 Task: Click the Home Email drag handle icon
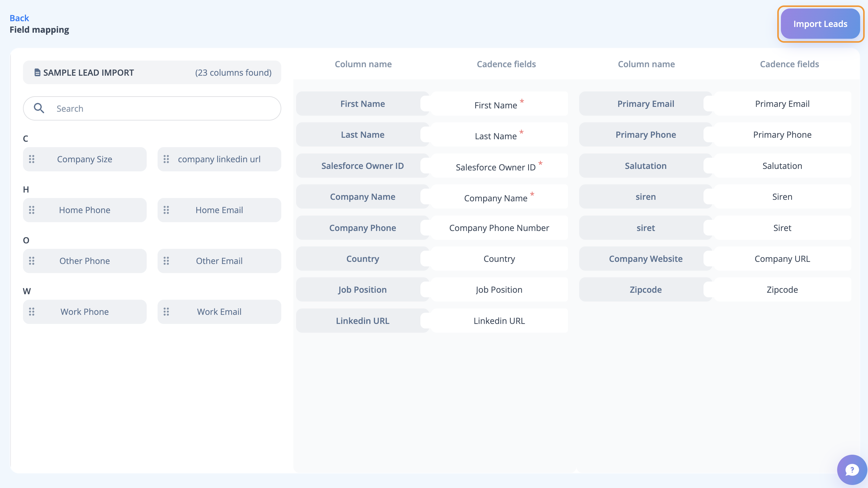[x=166, y=210]
